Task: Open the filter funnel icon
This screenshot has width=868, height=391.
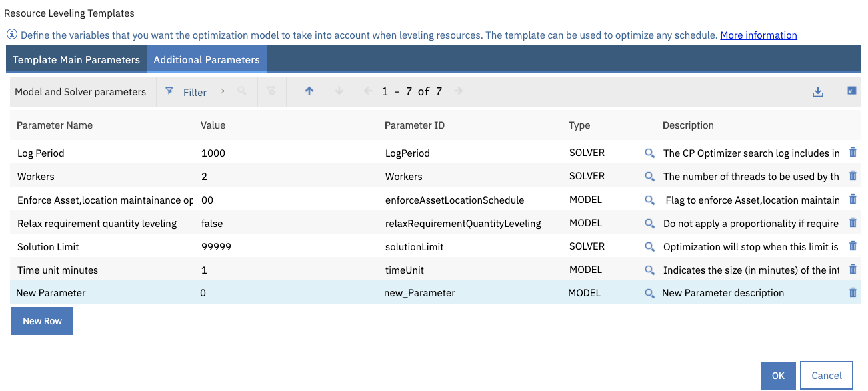Action: (x=169, y=91)
